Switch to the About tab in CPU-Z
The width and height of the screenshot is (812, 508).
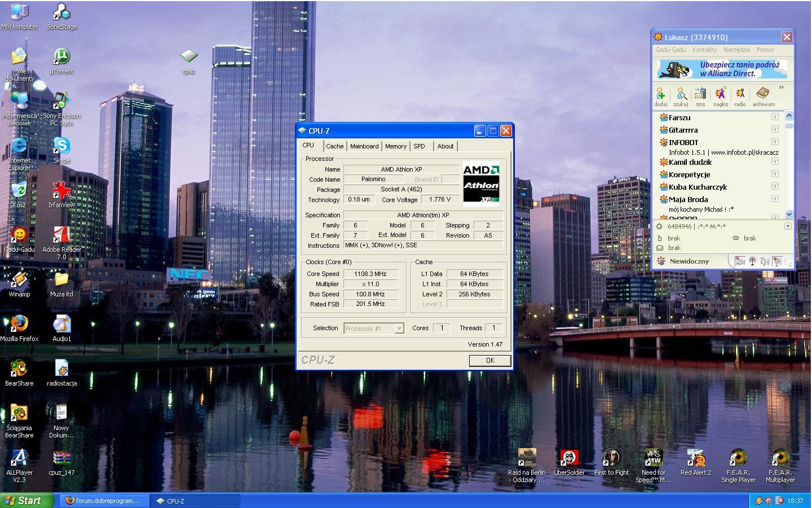(x=445, y=146)
